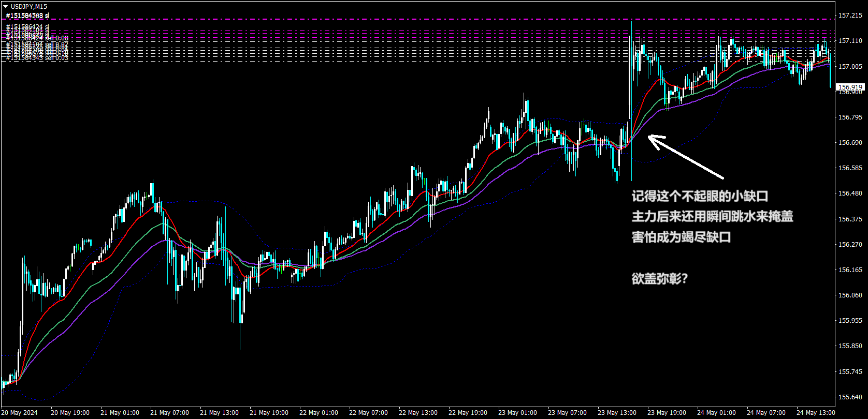Screen dimensions: 868x419
Task: Click the 156.375 price scale label
Action: (x=849, y=219)
